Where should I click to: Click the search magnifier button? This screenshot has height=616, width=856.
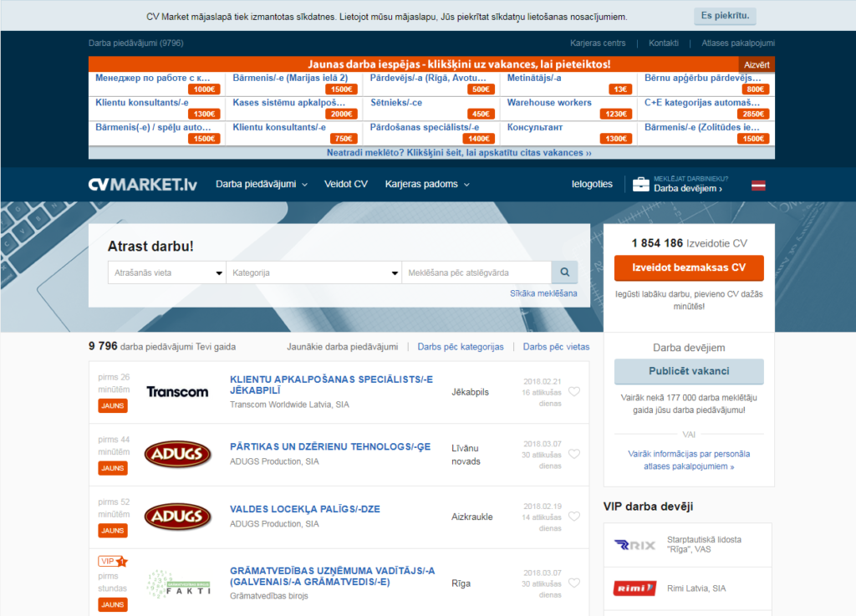pyautogui.click(x=564, y=272)
